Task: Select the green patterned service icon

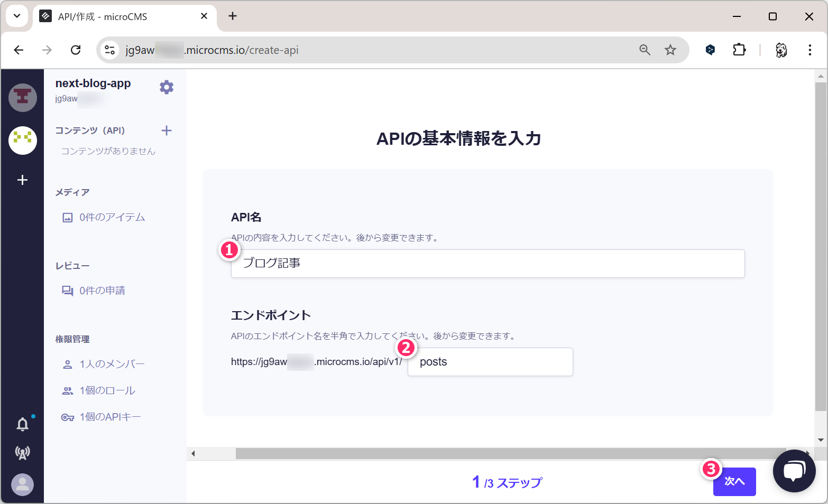Action: [22, 140]
